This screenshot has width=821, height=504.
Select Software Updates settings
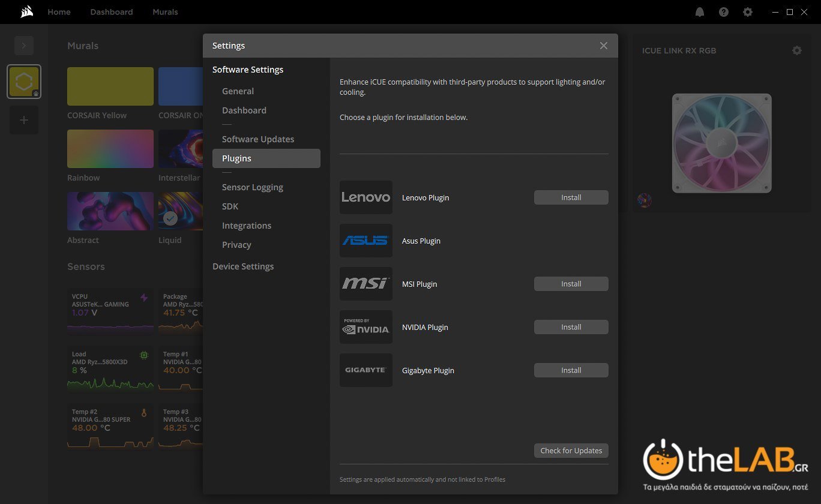[266, 139]
